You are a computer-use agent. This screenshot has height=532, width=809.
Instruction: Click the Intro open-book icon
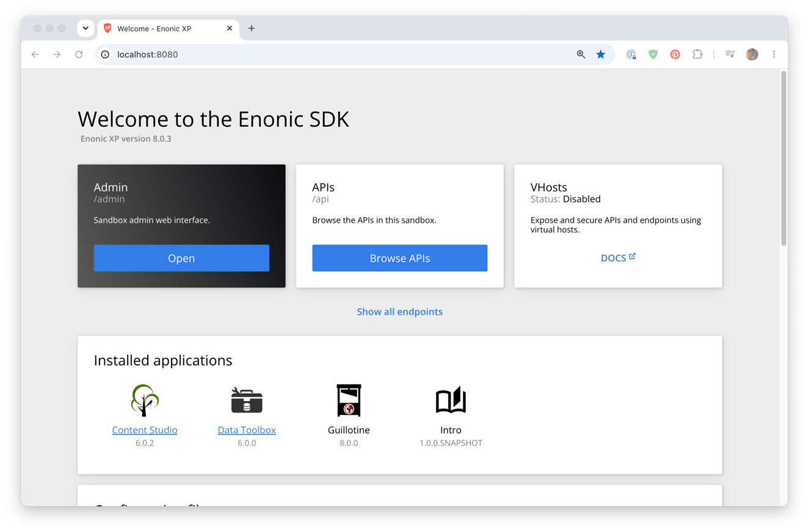(x=451, y=400)
